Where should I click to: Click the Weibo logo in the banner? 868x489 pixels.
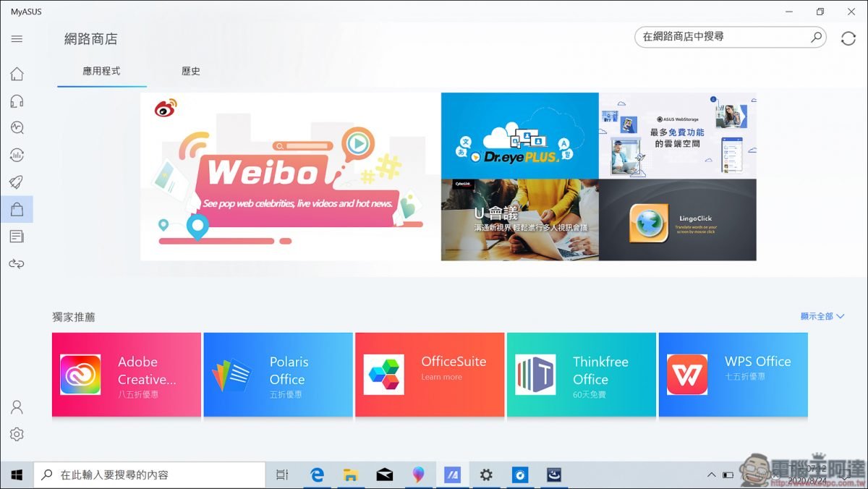pos(166,109)
